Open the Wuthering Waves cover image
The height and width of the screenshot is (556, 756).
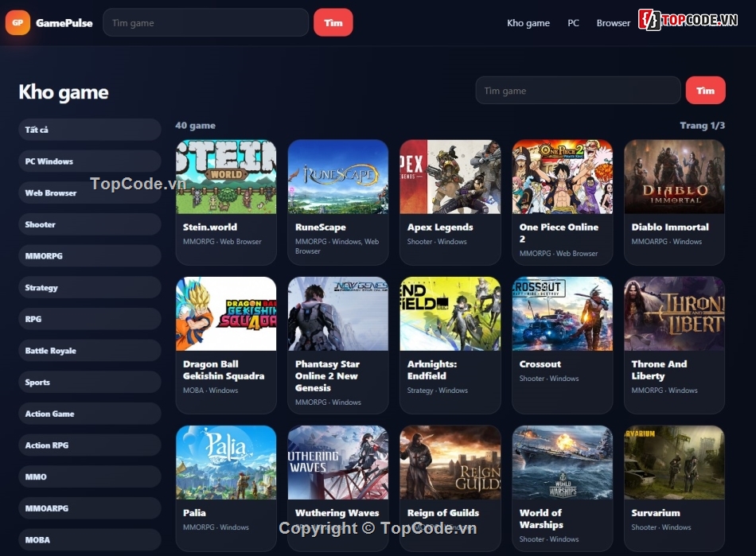(338, 462)
